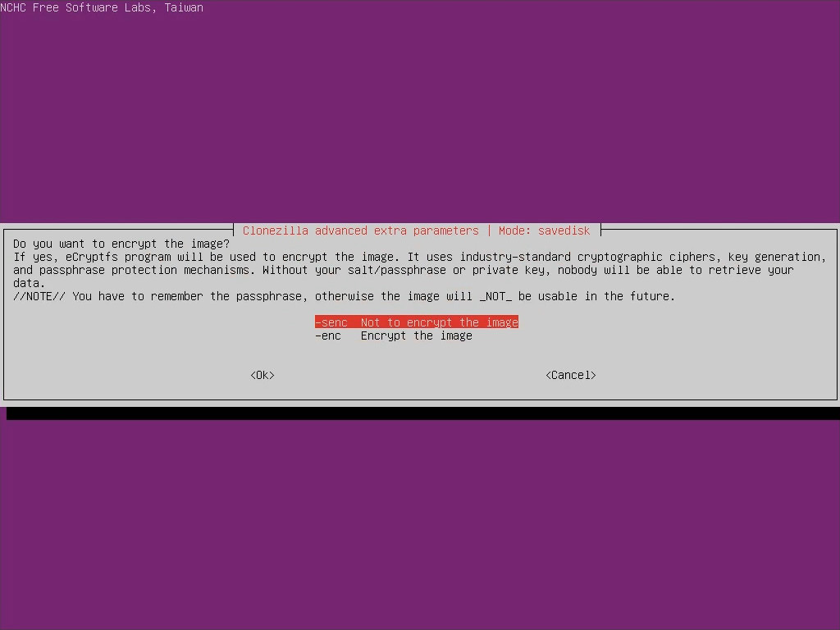840x630 pixels.
Task: Pick the 'Encrypt the image' entry
Action: pyautogui.click(x=416, y=336)
